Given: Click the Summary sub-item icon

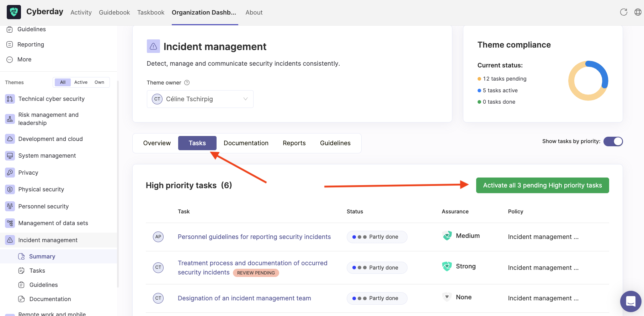Looking at the screenshot, I should [21, 256].
